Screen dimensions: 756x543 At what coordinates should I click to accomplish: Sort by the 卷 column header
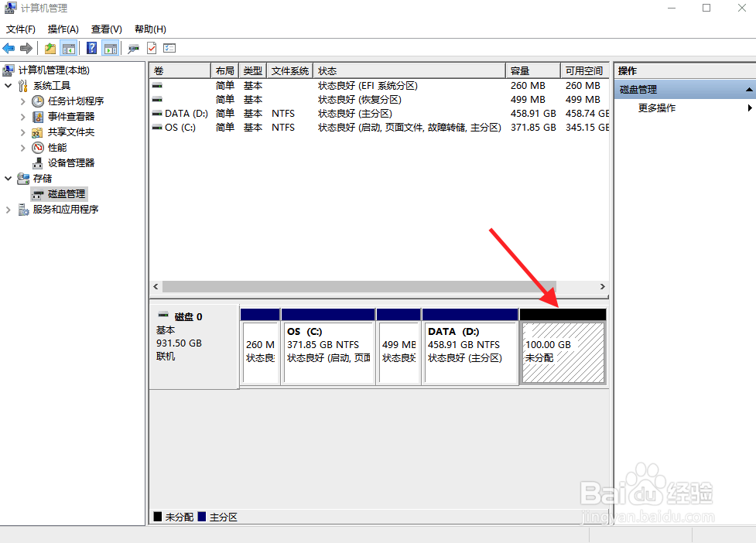tap(180, 71)
